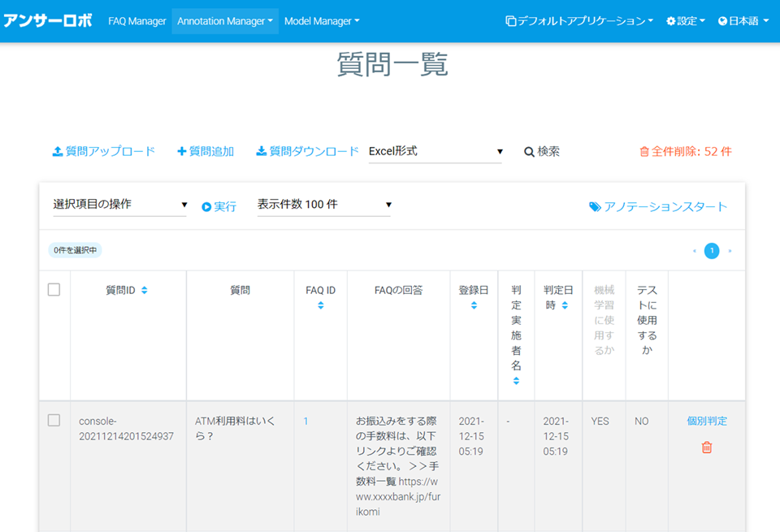Screen dimensions: 780x532
Task: Click the magnifier search icon
Action: tap(529, 152)
